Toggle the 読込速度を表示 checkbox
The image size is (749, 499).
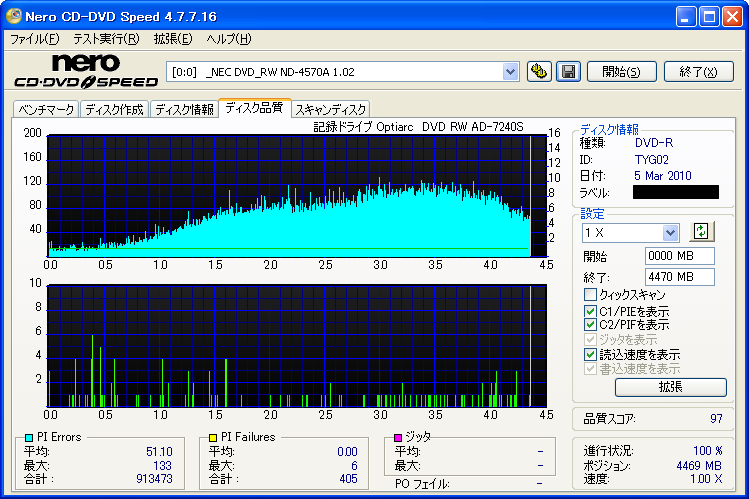tap(590, 354)
